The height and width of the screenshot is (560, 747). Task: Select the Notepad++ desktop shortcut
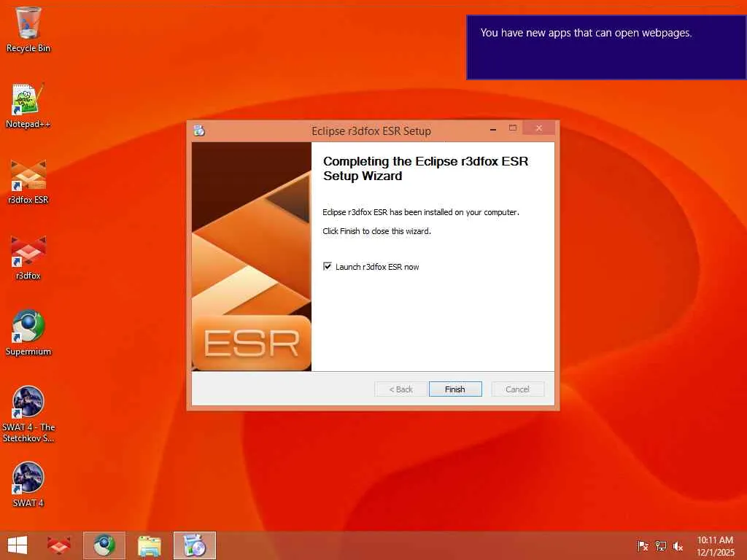pos(28,106)
